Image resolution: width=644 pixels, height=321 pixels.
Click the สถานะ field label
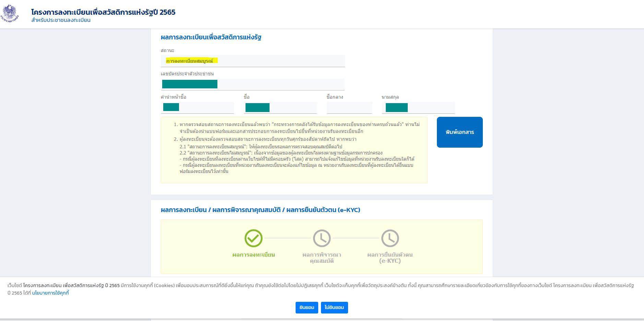coord(167,50)
